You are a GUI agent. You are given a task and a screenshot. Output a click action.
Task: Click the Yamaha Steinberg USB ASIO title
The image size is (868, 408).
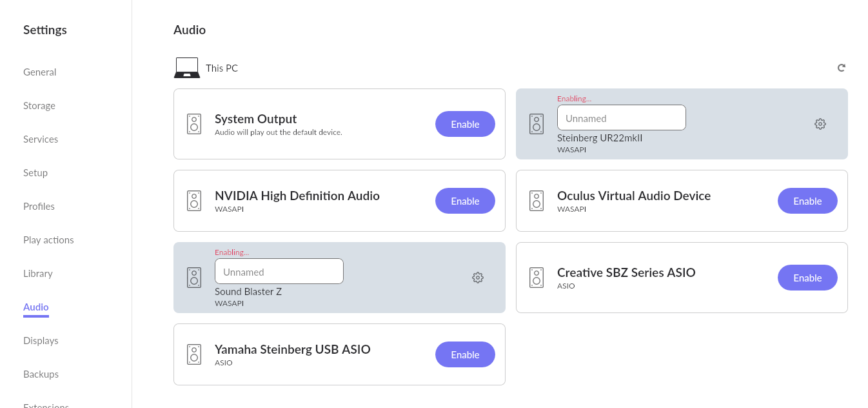coord(293,349)
